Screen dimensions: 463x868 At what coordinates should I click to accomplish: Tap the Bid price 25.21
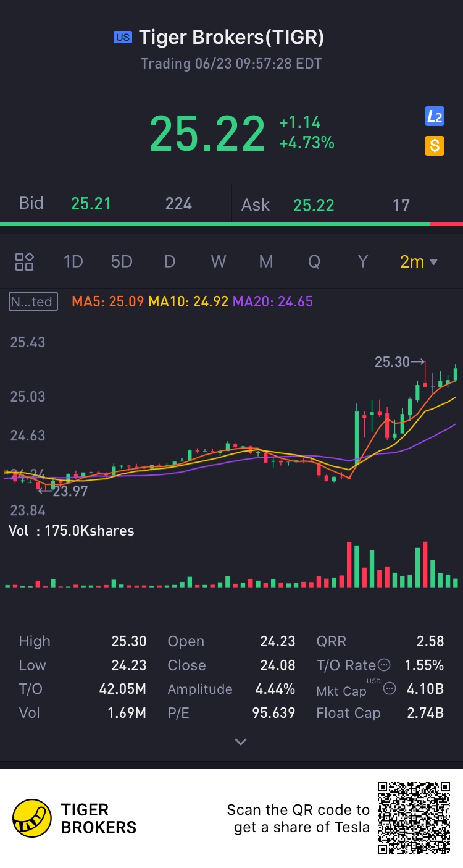coord(91,204)
